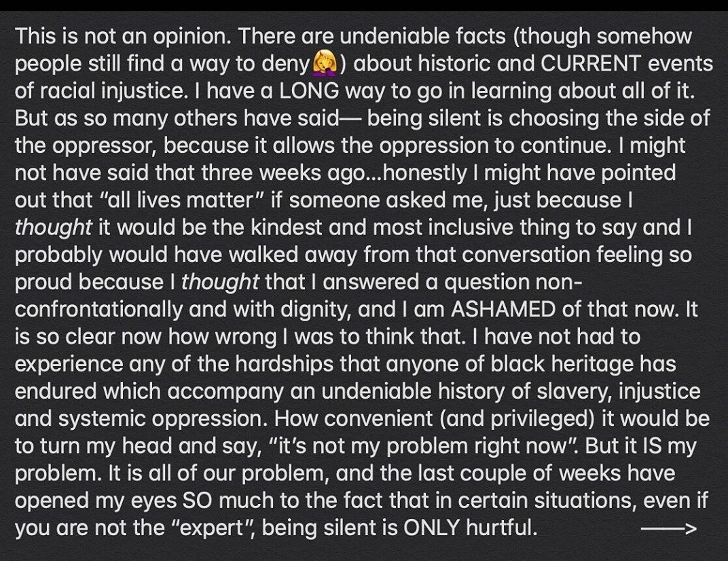Image resolution: width=728 pixels, height=561 pixels.
Task: Select the word "hurtful" in the last line
Action: [499, 528]
